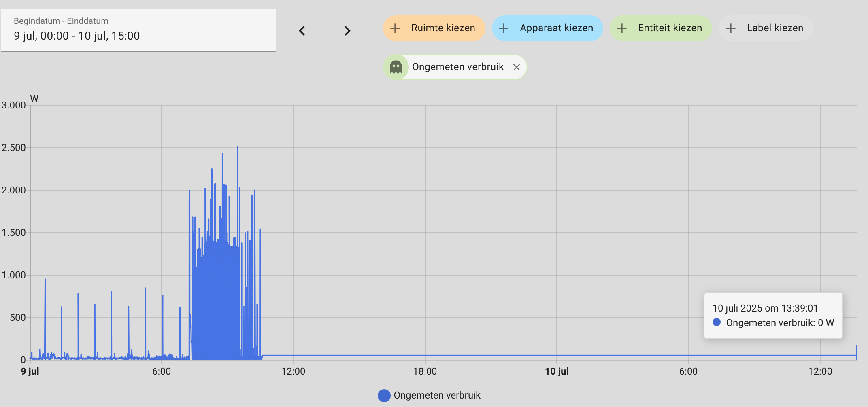Click the plus icon on Apparaat kiezen
The height and width of the screenshot is (407, 868).
(504, 28)
